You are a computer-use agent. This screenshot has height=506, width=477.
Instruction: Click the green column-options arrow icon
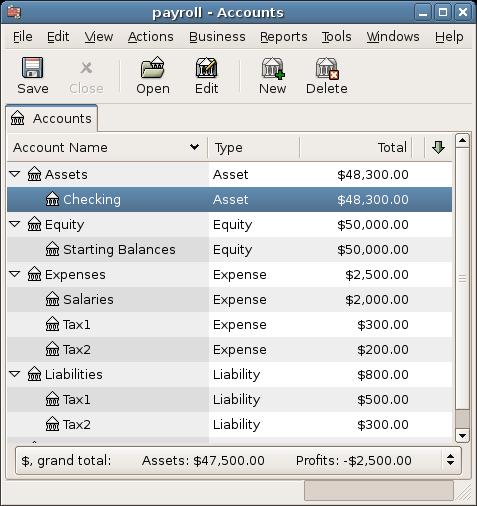tap(438, 147)
